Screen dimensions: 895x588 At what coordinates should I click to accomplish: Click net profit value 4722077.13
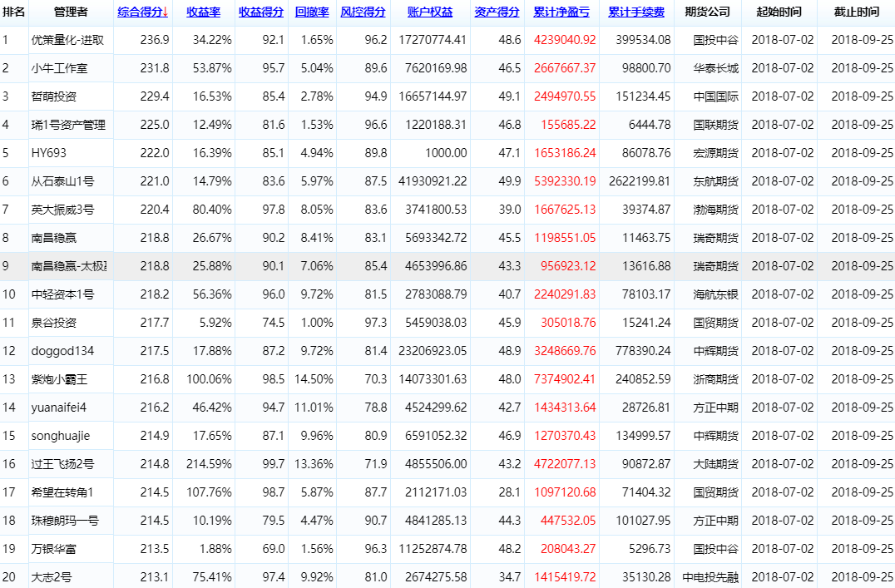click(565, 464)
